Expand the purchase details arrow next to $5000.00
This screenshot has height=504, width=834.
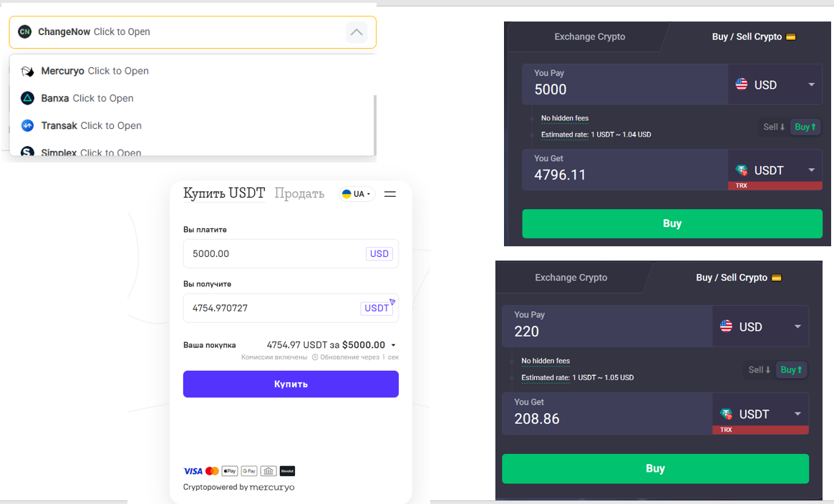click(393, 345)
